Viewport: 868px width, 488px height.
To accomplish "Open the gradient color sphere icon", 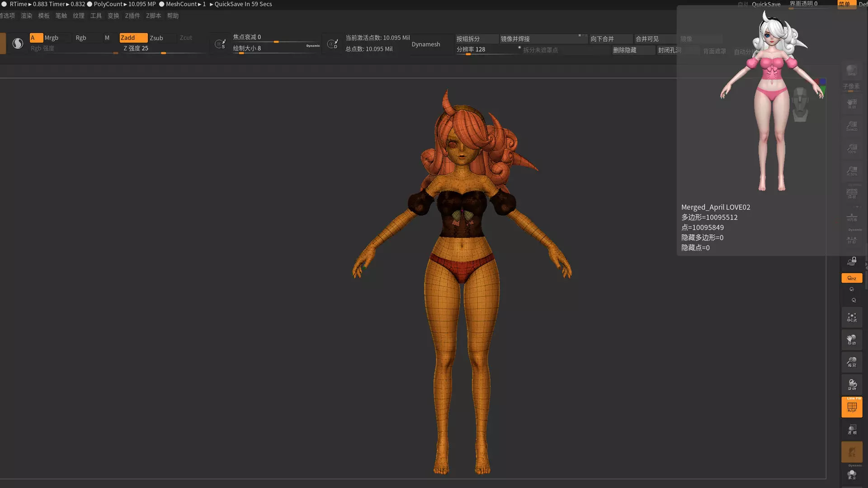I will point(18,43).
